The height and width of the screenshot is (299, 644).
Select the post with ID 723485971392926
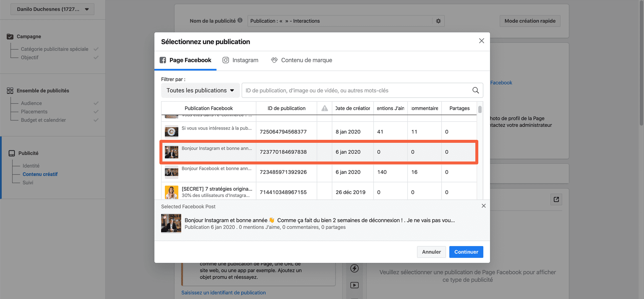coord(283,172)
